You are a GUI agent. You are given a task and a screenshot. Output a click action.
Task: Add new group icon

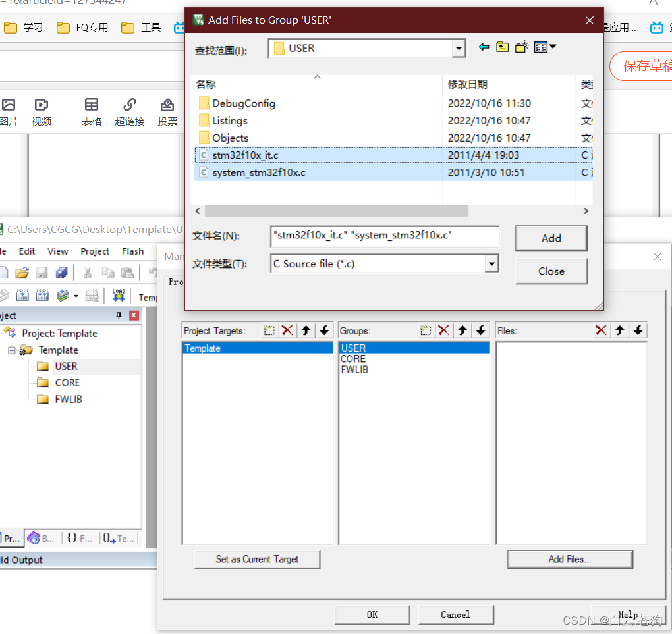click(x=426, y=330)
